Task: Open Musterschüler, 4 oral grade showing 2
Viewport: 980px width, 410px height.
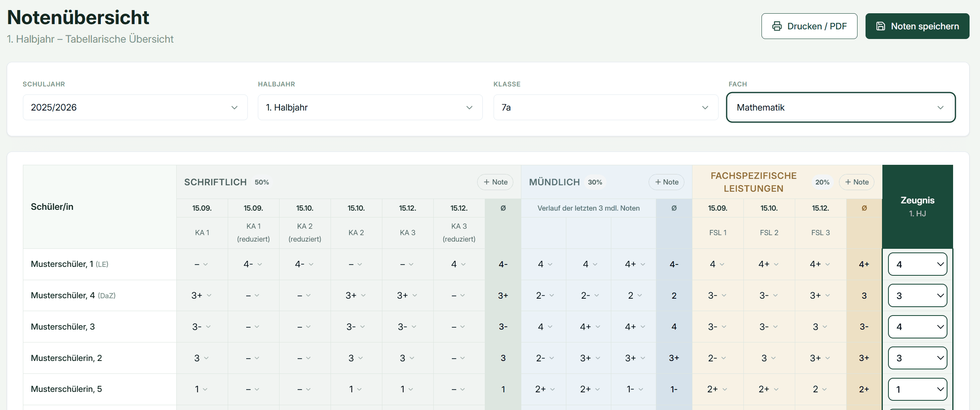Action: pos(635,295)
